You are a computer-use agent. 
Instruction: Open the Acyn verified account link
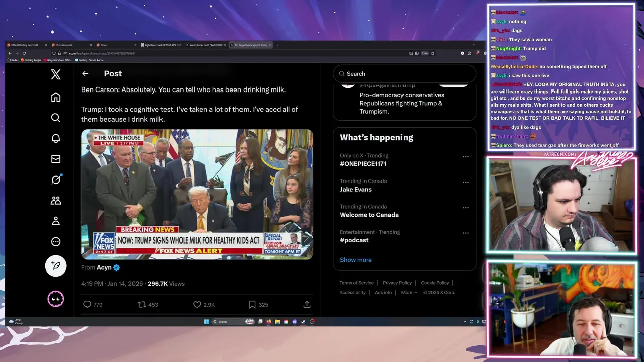point(108,267)
